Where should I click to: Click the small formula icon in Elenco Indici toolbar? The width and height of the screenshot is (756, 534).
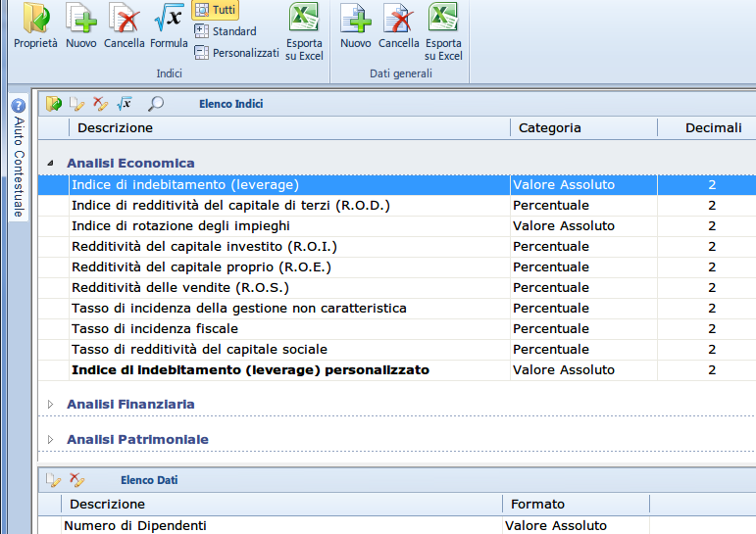click(125, 103)
